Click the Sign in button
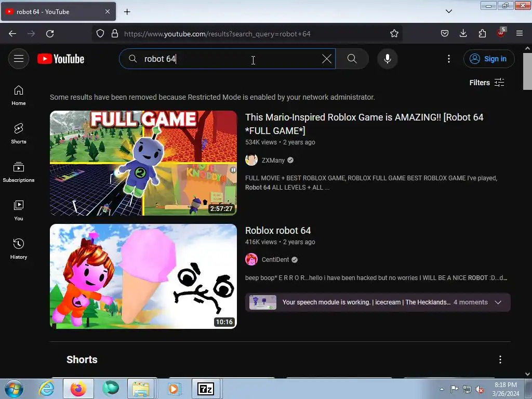The width and height of the screenshot is (532, 399). [x=489, y=59]
